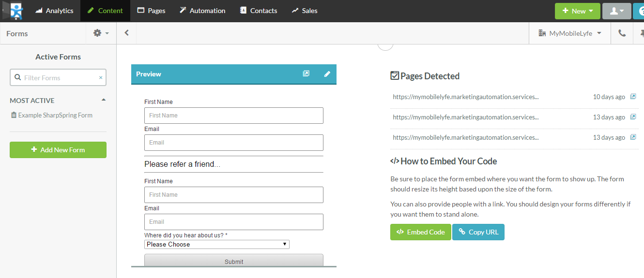
Task: Open the Automation menu
Action: pos(202,11)
